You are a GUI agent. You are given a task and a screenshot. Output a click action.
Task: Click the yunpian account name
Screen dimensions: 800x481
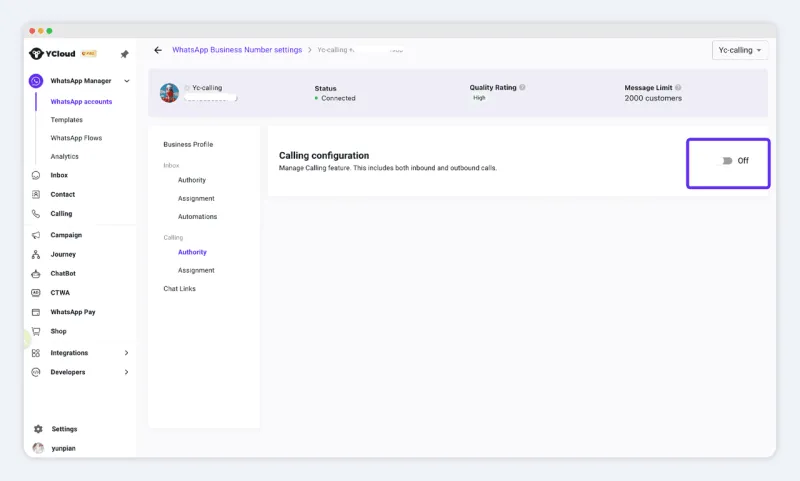click(63, 448)
